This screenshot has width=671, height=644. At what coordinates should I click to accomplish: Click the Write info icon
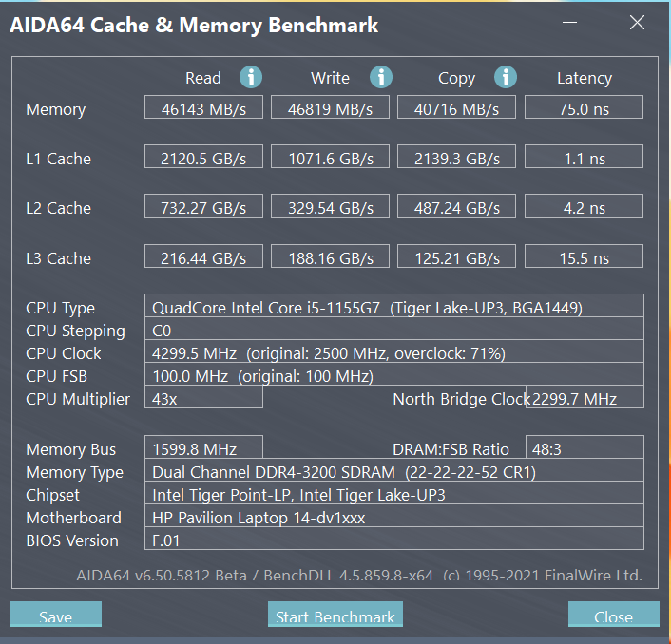[381, 78]
